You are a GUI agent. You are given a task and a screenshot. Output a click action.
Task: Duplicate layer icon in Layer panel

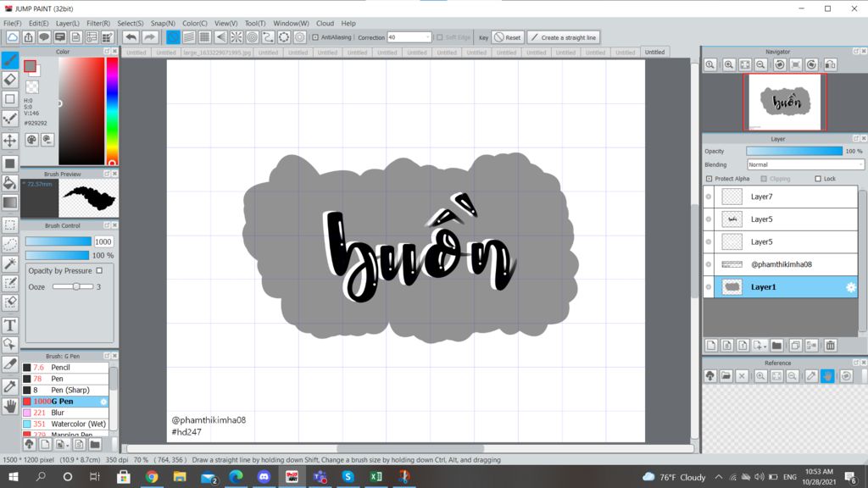click(795, 346)
